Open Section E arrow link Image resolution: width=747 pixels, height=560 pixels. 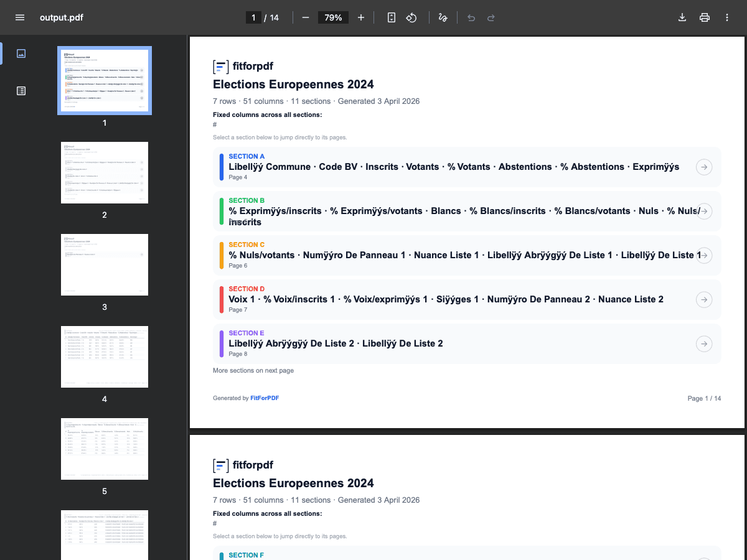[703, 343]
